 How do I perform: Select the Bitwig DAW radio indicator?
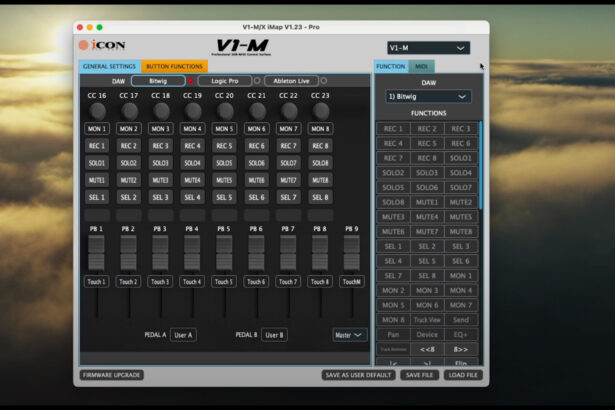click(x=191, y=81)
